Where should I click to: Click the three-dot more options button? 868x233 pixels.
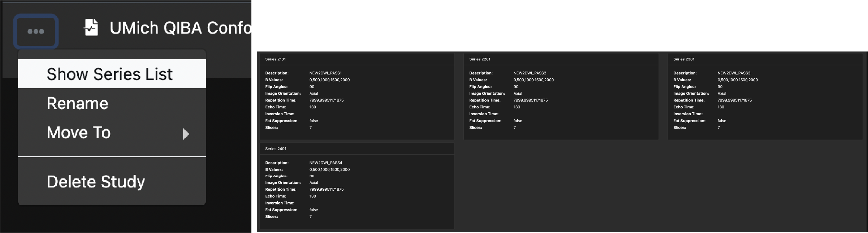(36, 31)
